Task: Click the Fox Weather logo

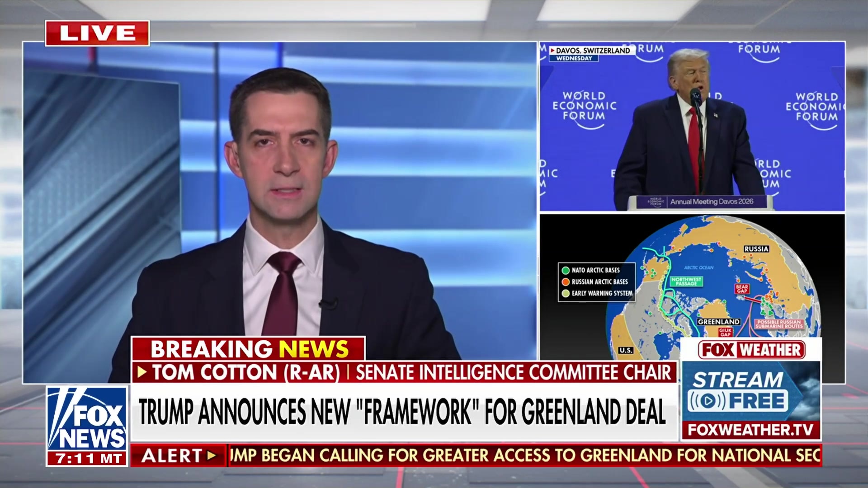Action: click(x=752, y=349)
